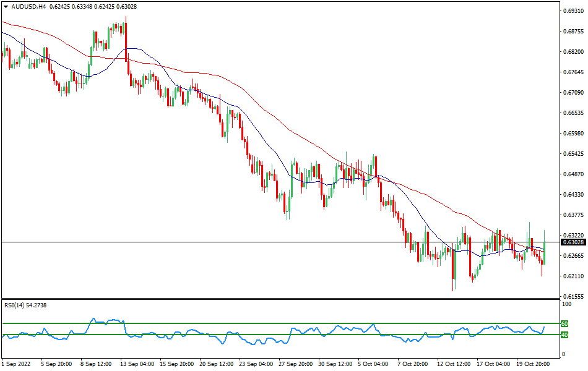This screenshot has width=588, height=371.
Task: Click the AUDUSD,H4 symbol title
Action: tap(28, 6)
